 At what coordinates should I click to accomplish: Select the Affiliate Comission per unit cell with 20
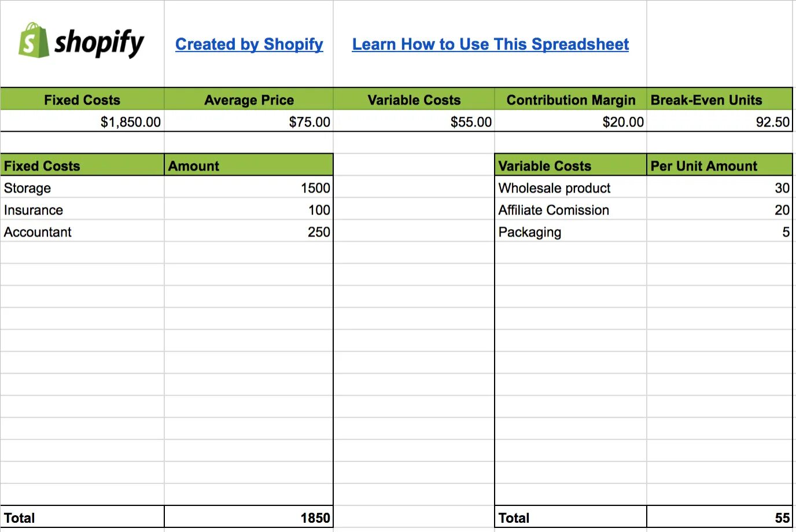coord(720,209)
